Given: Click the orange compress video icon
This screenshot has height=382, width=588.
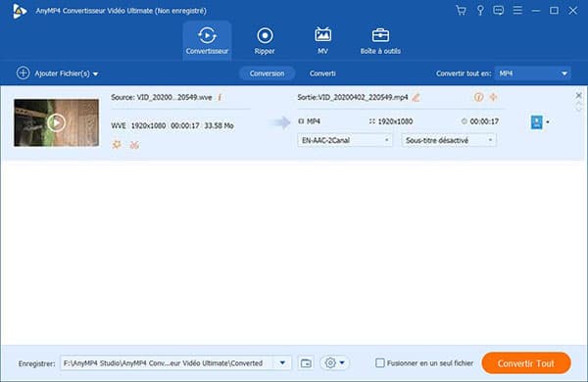Looking at the screenshot, I should click(x=493, y=97).
